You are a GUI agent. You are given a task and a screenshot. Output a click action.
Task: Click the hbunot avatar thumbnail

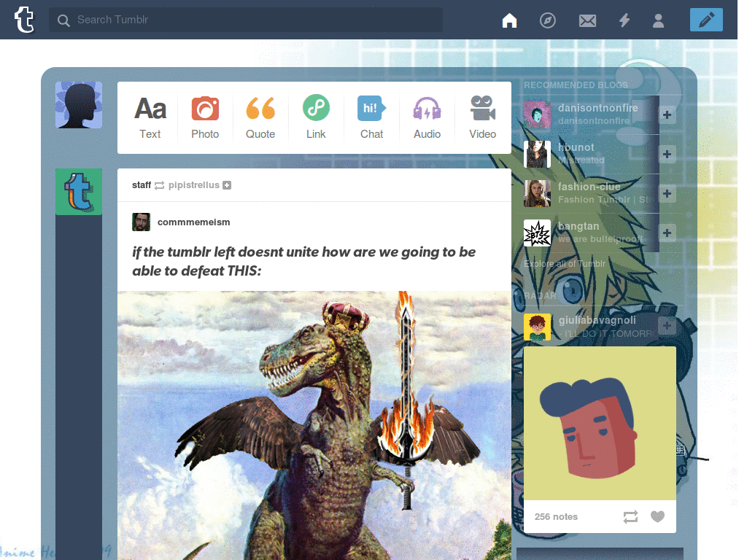(537, 155)
